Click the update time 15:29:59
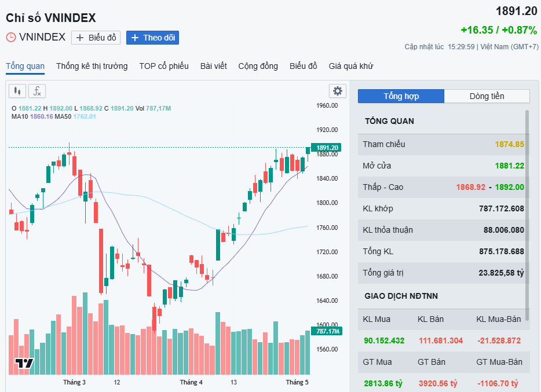The width and height of the screenshot is (541, 392). [x=461, y=46]
